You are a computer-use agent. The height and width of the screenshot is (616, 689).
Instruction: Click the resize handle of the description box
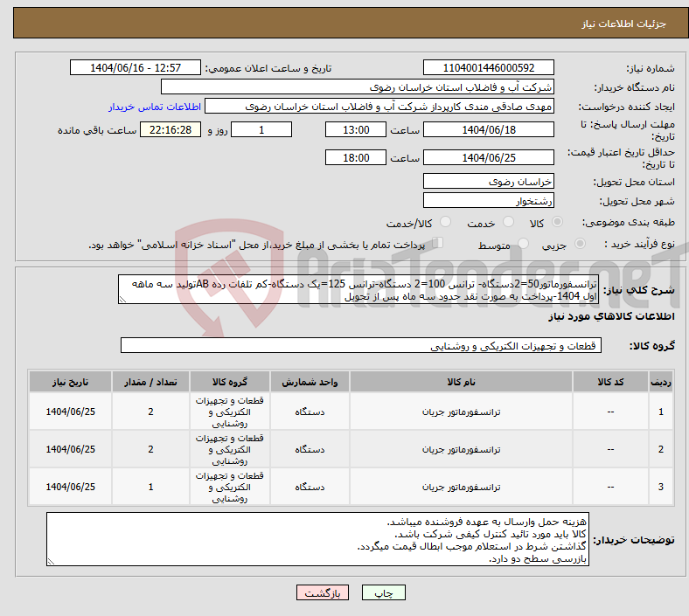coord(123,300)
